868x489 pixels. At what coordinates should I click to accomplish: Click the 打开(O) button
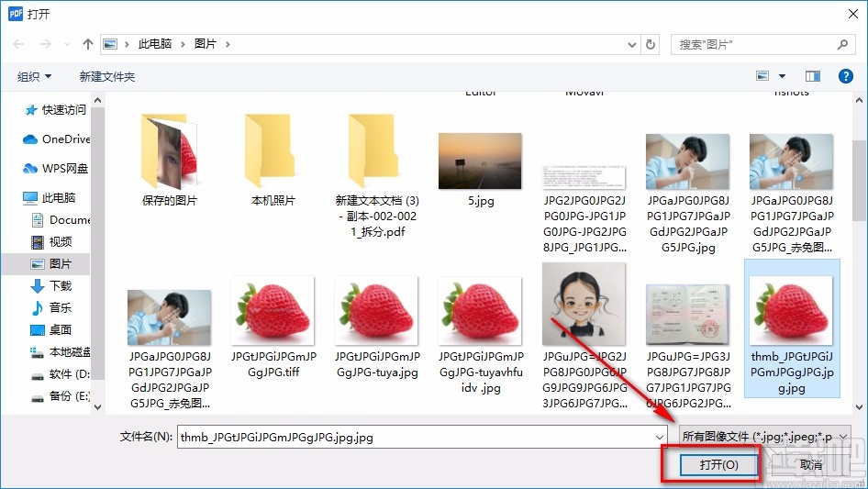[718, 464]
